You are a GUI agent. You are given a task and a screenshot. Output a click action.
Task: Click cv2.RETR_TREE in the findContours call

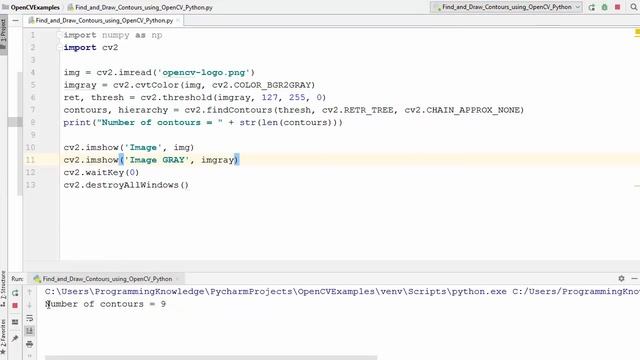(x=358, y=110)
